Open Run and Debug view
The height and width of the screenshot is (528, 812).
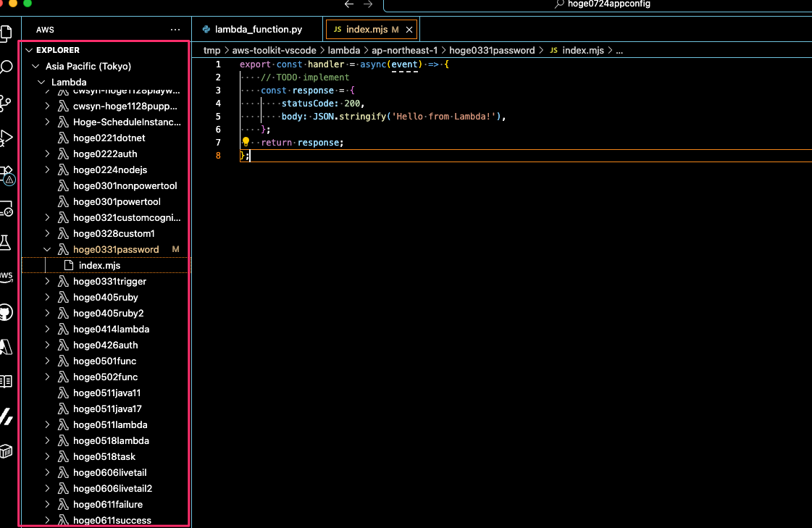[x=7, y=138]
